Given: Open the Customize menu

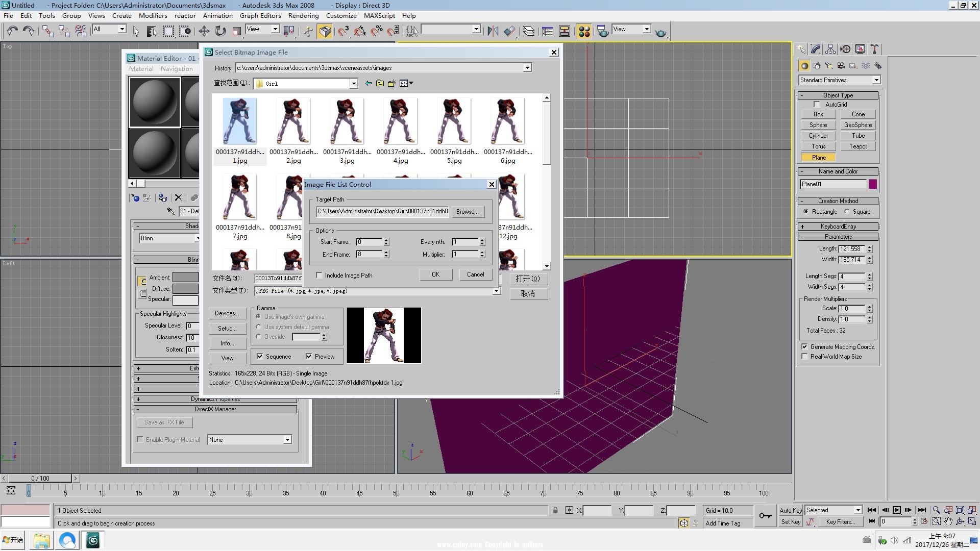Looking at the screenshot, I should pyautogui.click(x=341, y=15).
